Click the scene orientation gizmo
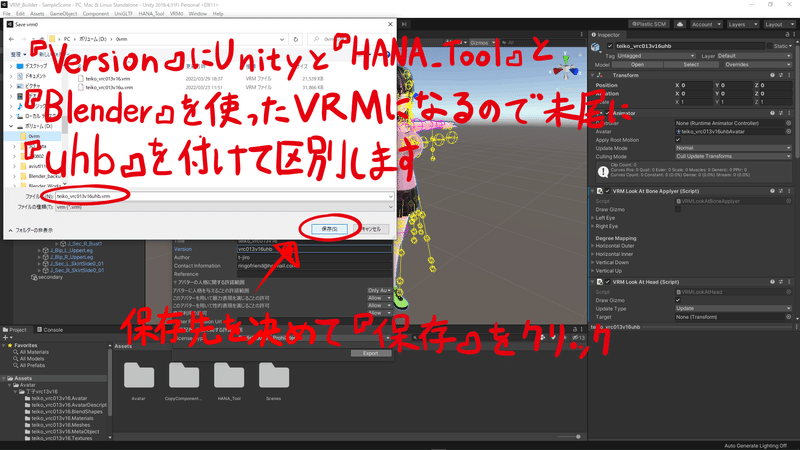Viewport: 800px width, 450px height. point(565,69)
